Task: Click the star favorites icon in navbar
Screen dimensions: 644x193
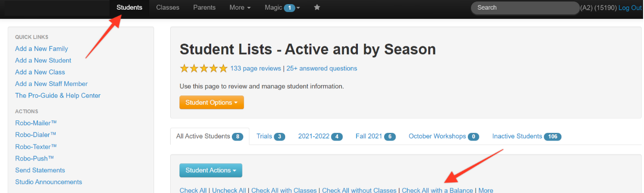Action: [317, 7]
